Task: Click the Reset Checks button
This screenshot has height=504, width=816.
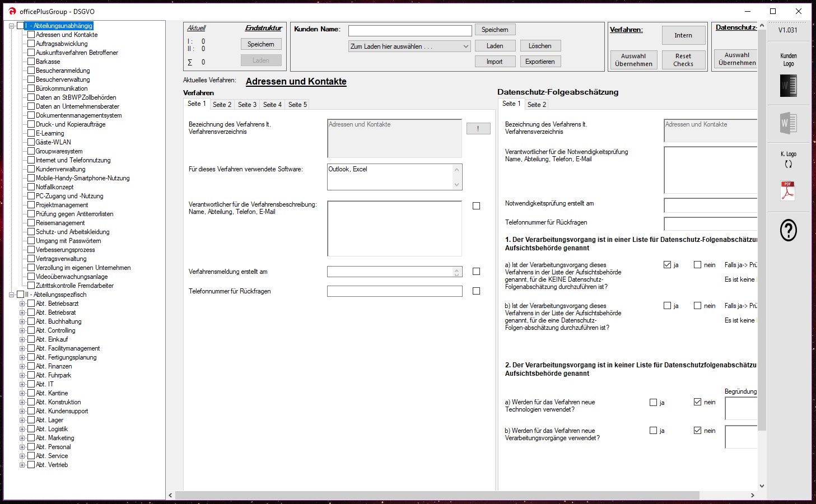Action: tap(683, 60)
